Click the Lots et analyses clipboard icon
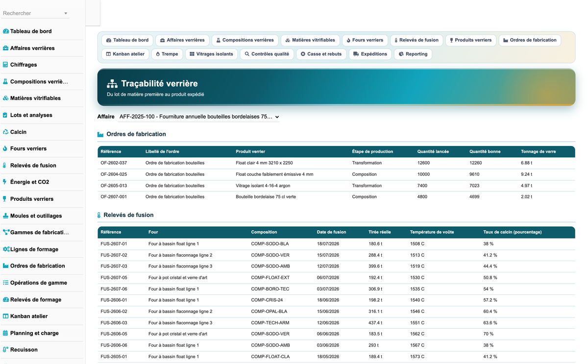This screenshot has height=364, width=588. tap(5, 115)
